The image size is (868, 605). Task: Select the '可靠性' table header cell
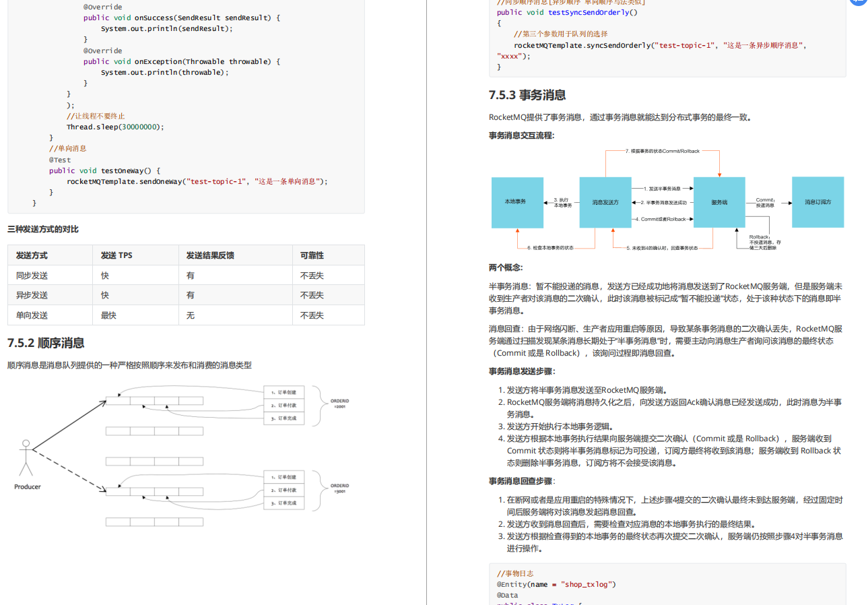point(329,255)
